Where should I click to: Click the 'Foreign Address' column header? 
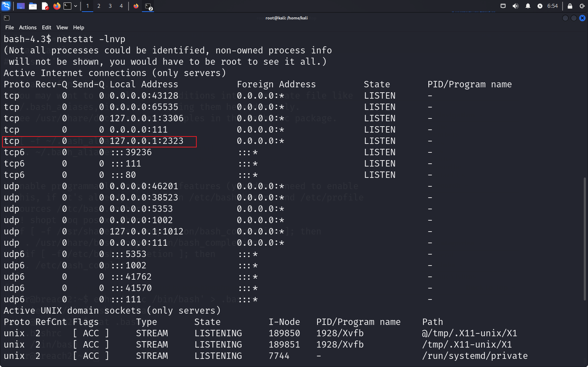[x=277, y=85]
